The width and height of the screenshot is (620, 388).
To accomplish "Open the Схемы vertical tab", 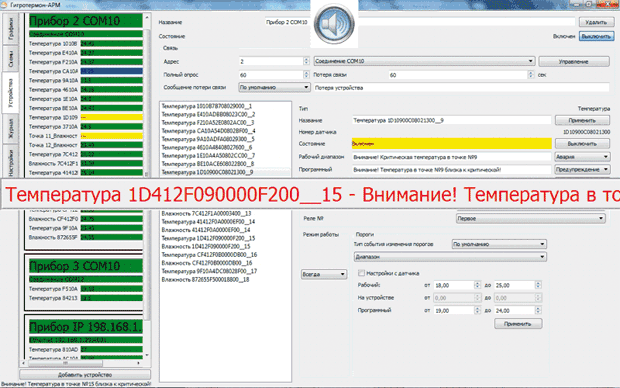I will coord(10,59).
